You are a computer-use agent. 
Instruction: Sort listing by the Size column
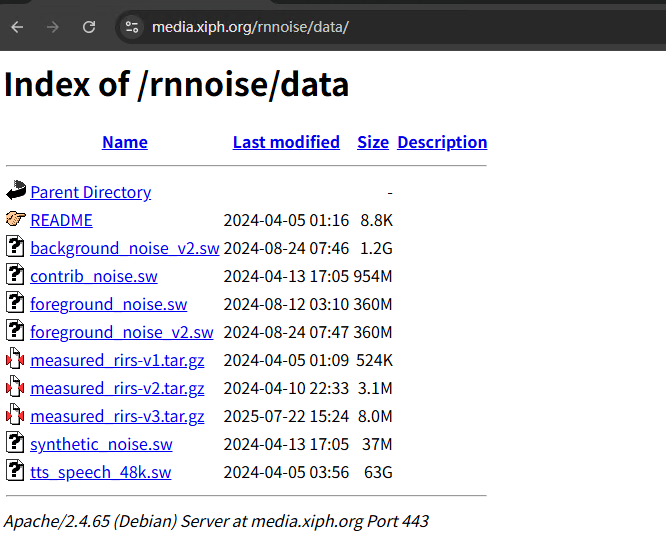click(373, 142)
